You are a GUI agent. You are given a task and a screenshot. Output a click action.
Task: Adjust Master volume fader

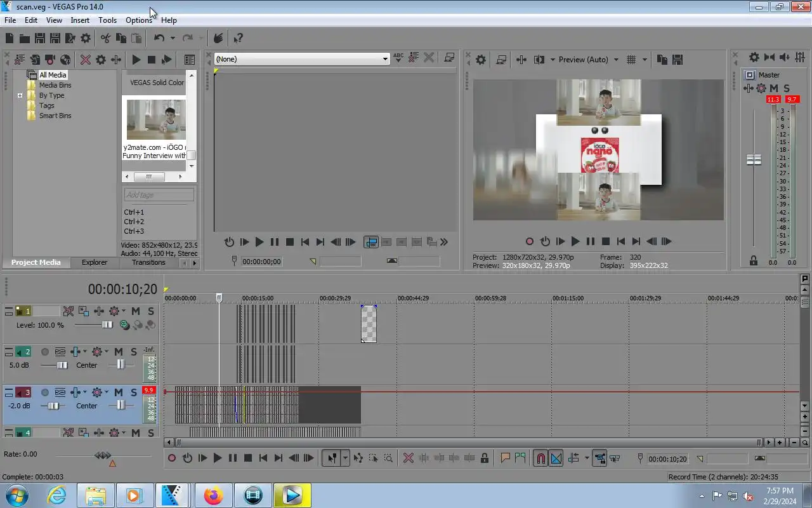(754, 160)
